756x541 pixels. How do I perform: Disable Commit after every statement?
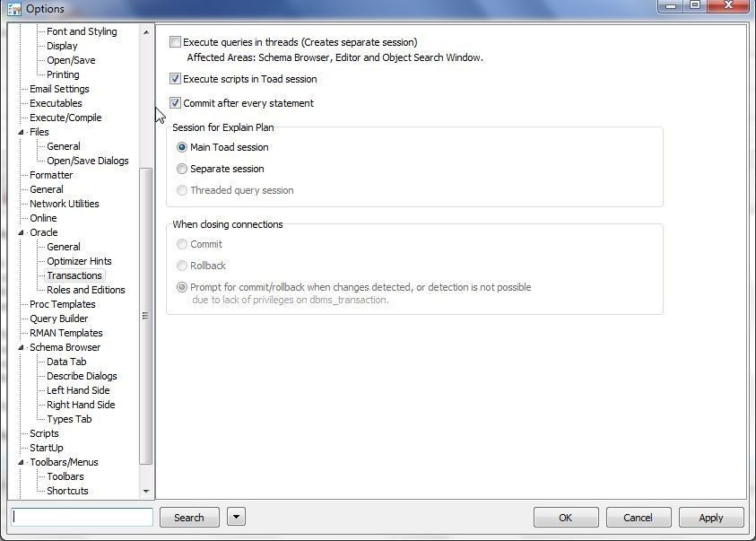tap(176, 103)
